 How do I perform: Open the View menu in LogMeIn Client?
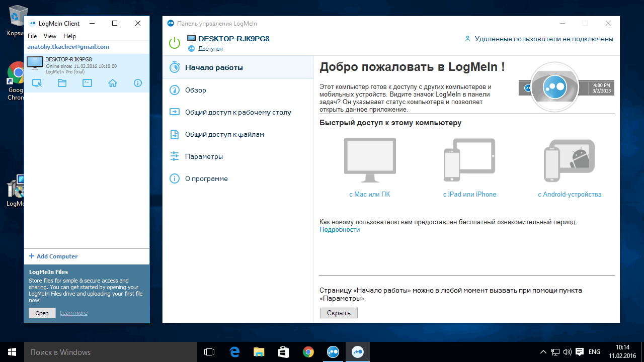[50, 36]
